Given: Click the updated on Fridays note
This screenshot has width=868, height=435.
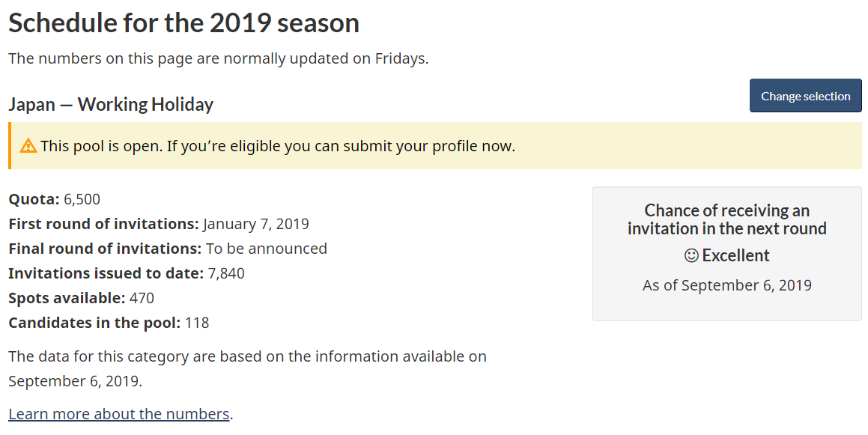Looking at the screenshot, I should click(219, 58).
